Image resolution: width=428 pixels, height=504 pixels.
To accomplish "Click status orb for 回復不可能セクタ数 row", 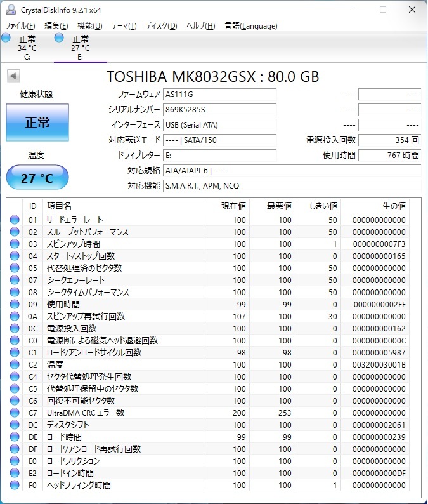I will pyautogui.click(x=15, y=400).
